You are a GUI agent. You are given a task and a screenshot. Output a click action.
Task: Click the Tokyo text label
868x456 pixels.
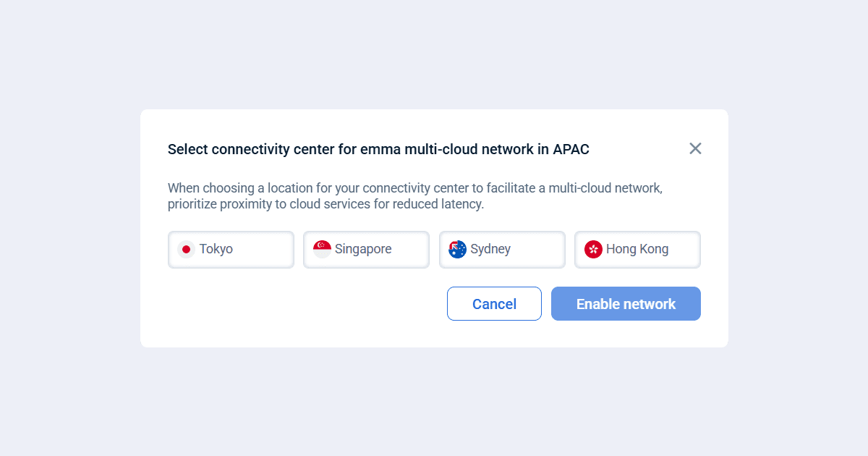[216, 249]
